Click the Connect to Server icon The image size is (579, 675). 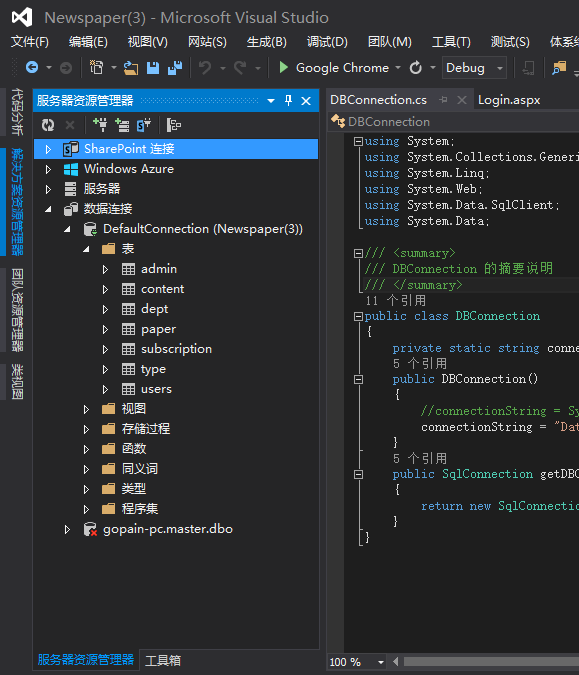[122, 125]
